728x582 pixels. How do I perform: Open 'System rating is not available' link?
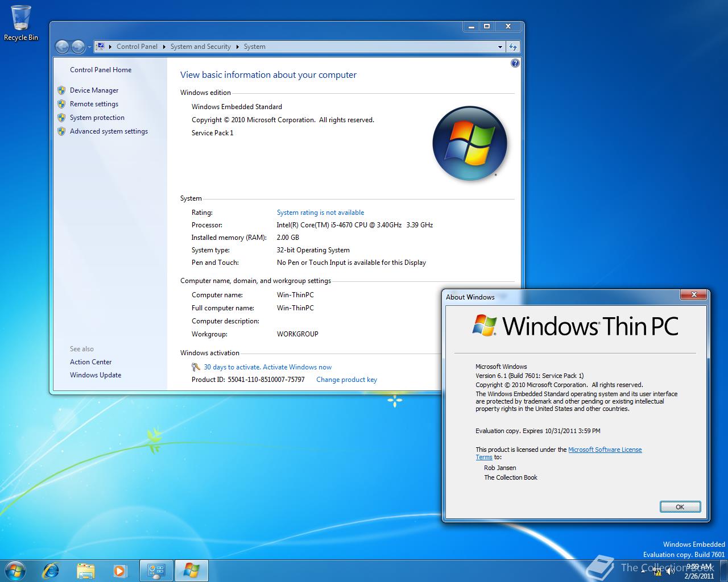coord(320,213)
